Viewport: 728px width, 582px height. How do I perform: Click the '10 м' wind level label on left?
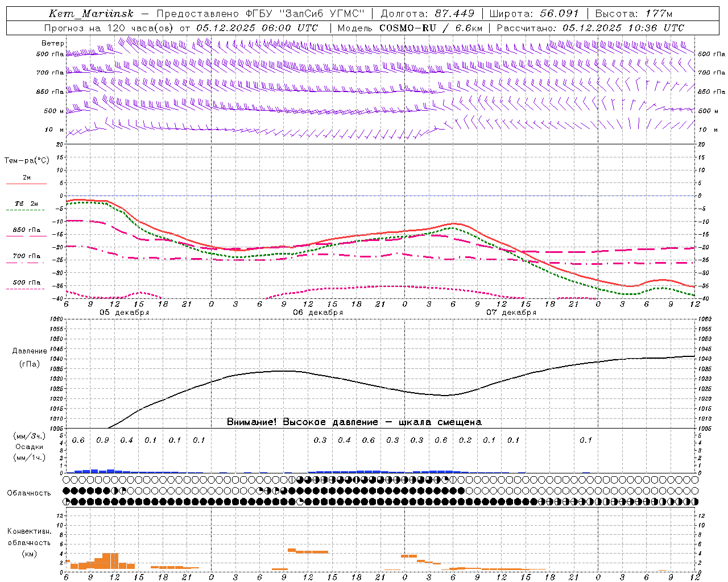(x=54, y=130)
